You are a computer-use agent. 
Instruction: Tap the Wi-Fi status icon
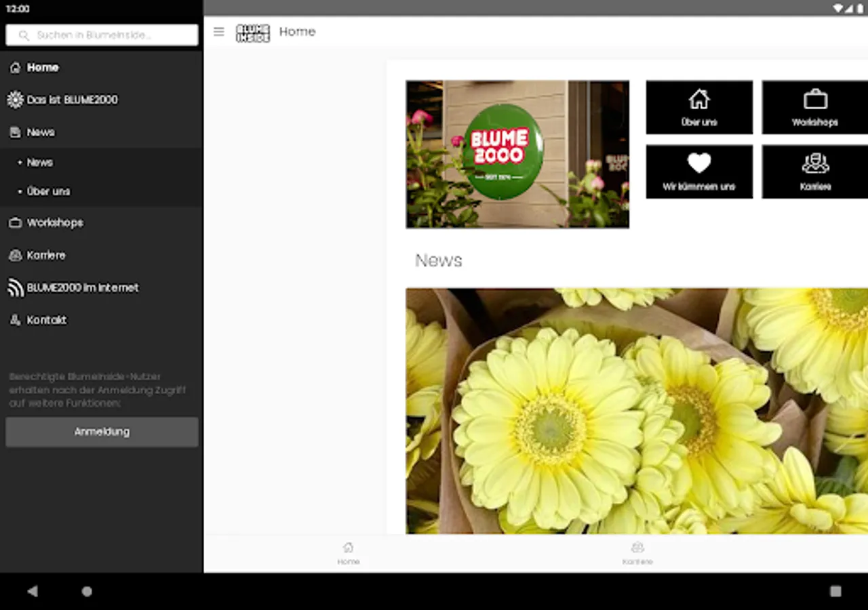click(839, 8)
